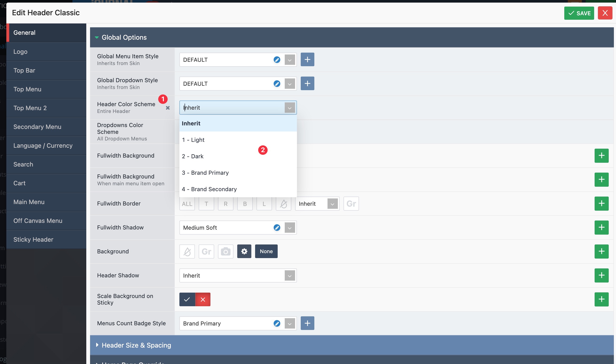616x364 pixels.
Task: Toggle left side of Fullwidth Border
Action: tap(264, 204)
